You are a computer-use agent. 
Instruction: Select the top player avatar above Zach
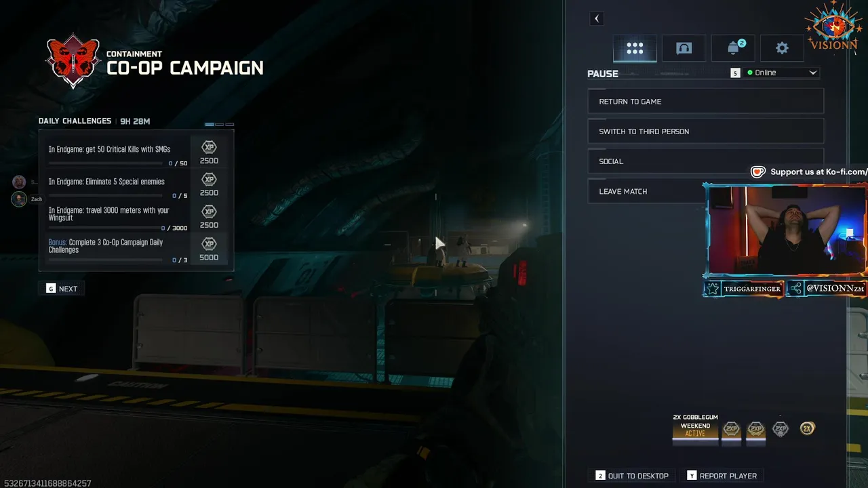tap(19, 182)
